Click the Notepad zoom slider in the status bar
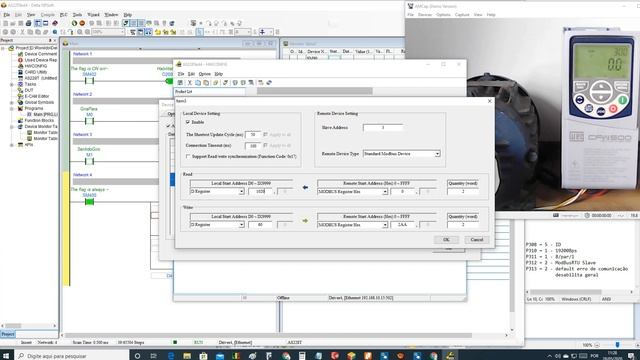Image resolution: width=640 pixels, height=360 pixels. (617, 345)
